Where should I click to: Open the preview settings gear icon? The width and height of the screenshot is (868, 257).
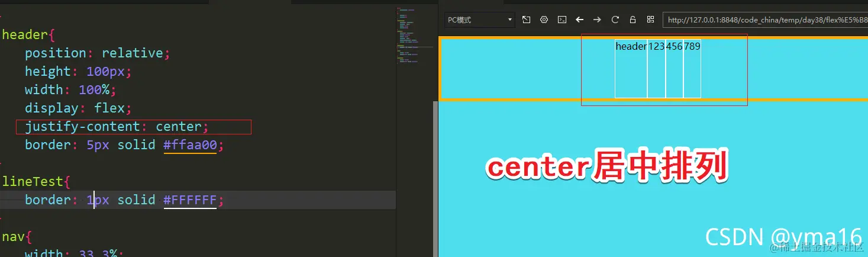(x=544, y=20)
